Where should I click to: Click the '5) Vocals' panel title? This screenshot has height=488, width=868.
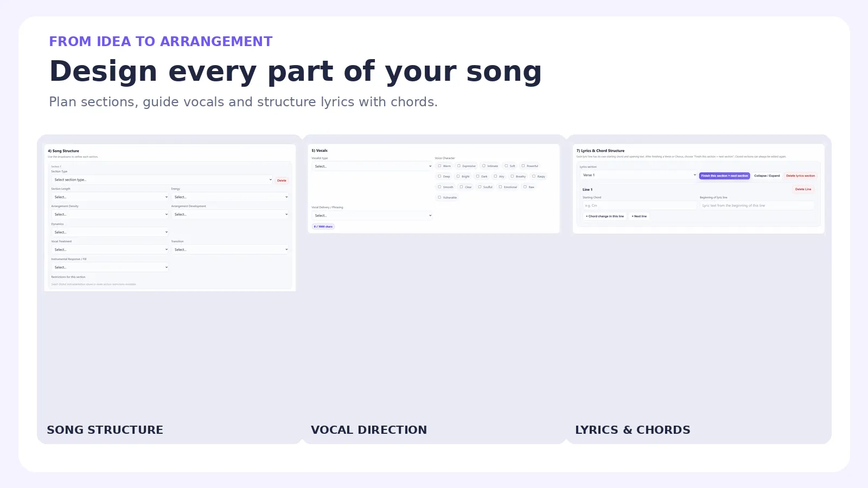320,150
